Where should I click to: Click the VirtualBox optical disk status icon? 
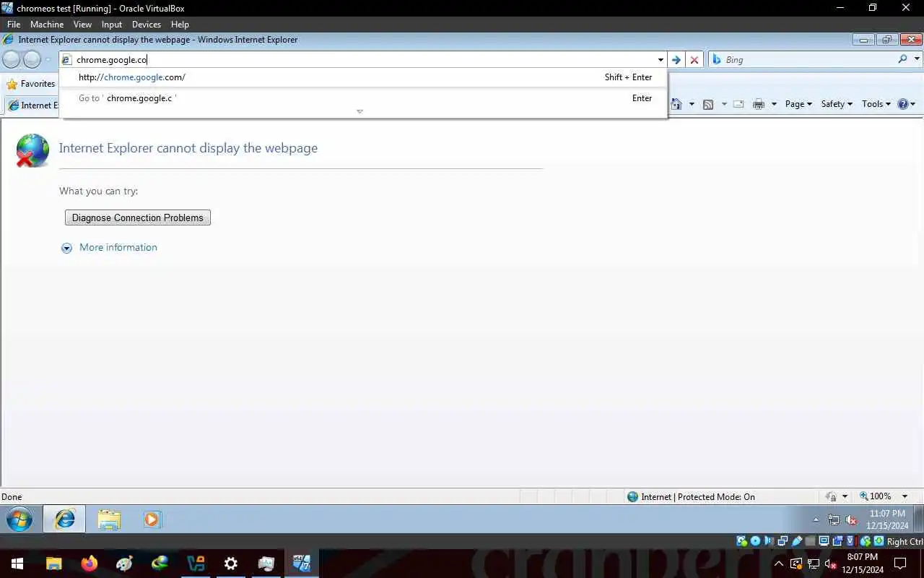(x=755, y=541)
